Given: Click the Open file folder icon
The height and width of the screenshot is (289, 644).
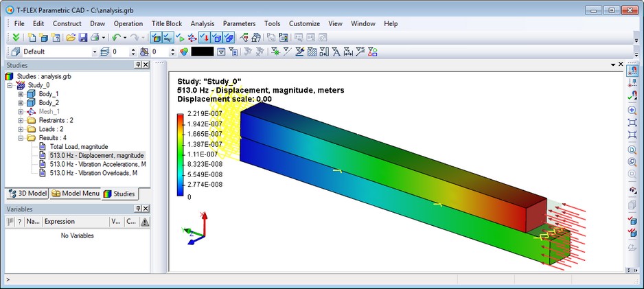Looking at the screenshot, I should click(70, 37).
